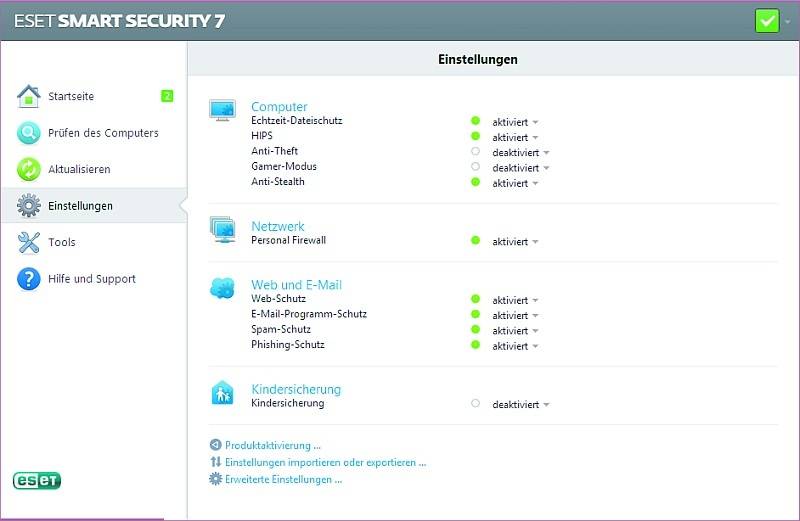Click the Phishing-Schutz label
Image resolution: width=800 pixels, height=521 pixels.
click(288, 345)
